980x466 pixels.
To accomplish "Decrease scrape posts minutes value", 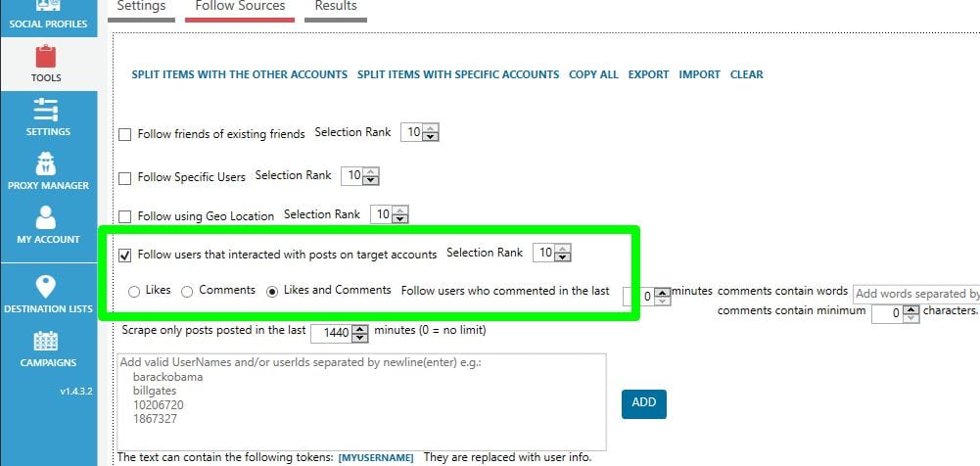I will pyautogui.click(x=360, y=338).
